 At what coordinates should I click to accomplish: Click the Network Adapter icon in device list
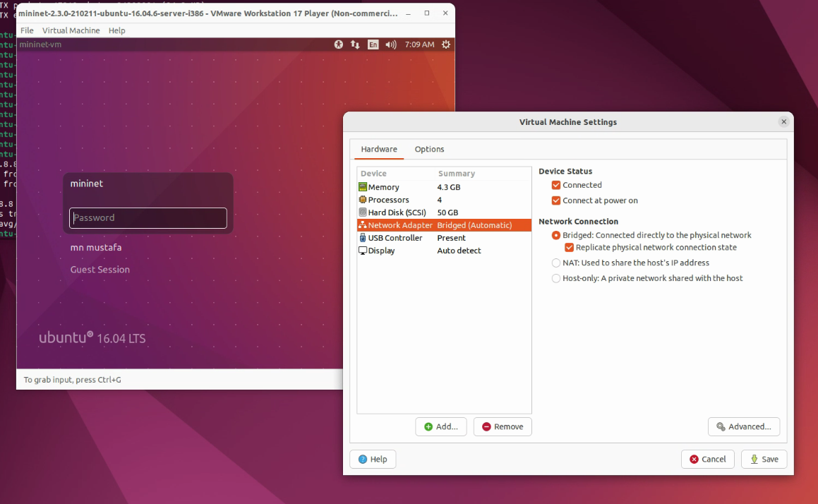363,225
